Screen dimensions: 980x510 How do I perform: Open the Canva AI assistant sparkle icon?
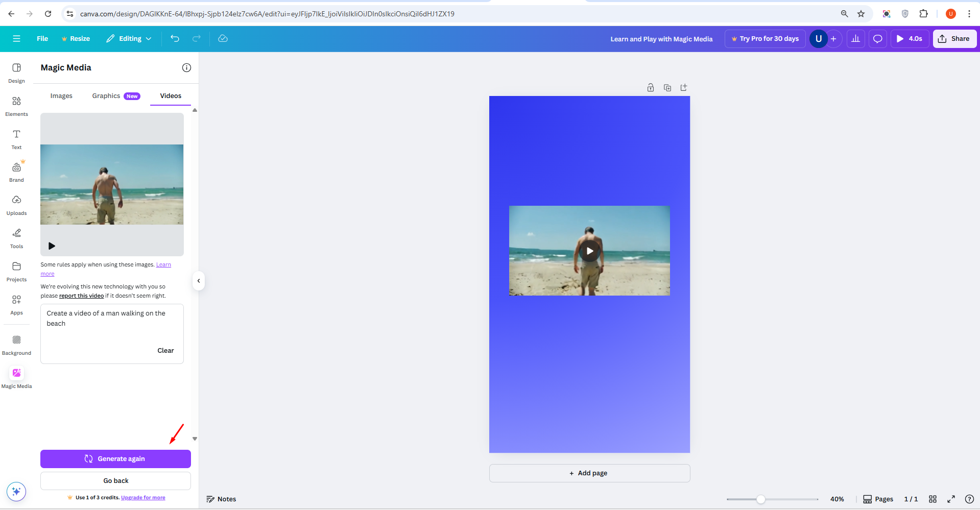(x=16, y=491)
